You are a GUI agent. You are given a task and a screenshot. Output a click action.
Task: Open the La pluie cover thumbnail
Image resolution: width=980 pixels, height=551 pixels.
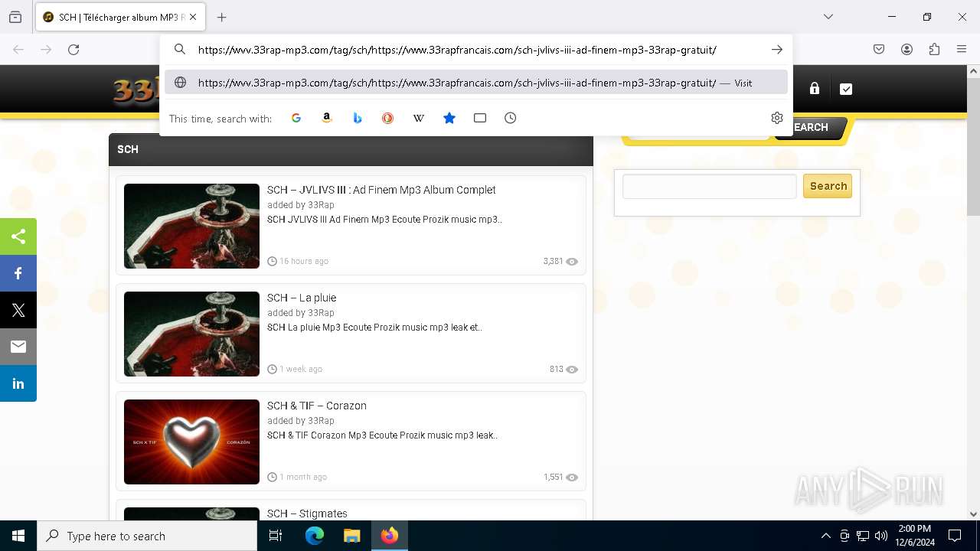tap(191, 334)
